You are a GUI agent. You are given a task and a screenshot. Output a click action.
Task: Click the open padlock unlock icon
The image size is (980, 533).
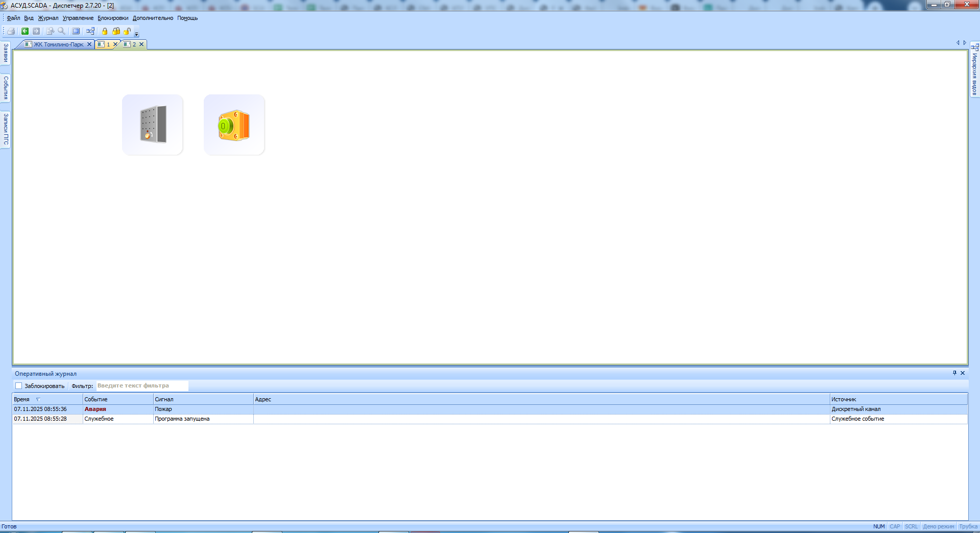pos(127,31)
